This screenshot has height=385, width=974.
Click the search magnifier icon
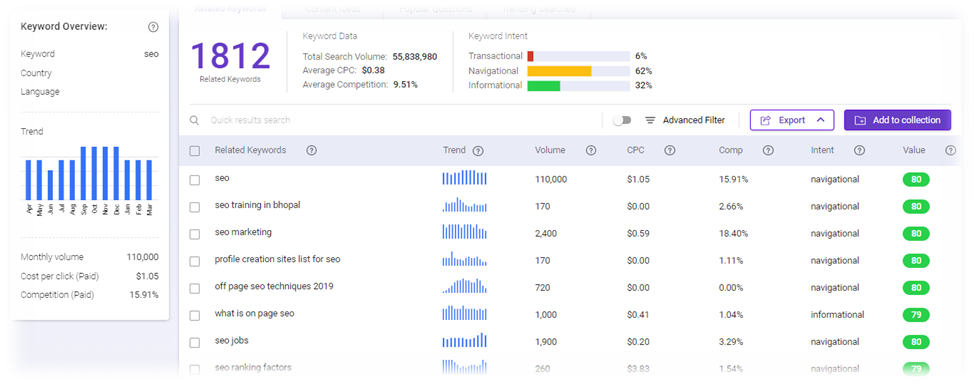point(194,120)
